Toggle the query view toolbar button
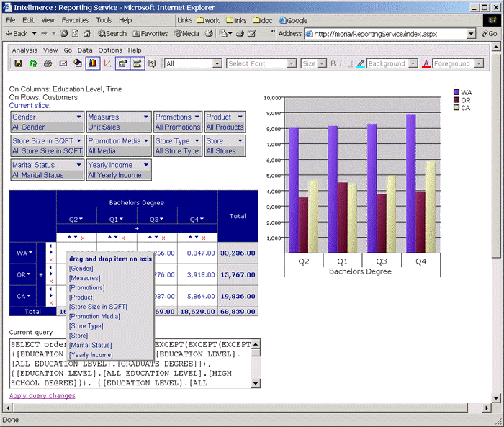The height and width of the screenshot is (427, 504). point(138,63)
